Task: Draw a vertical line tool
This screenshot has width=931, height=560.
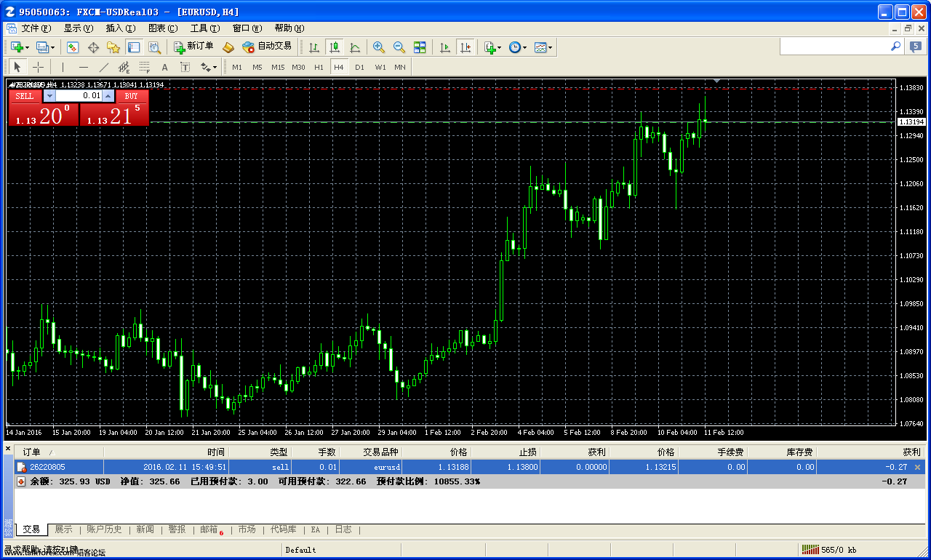Action: pos(63,67)
